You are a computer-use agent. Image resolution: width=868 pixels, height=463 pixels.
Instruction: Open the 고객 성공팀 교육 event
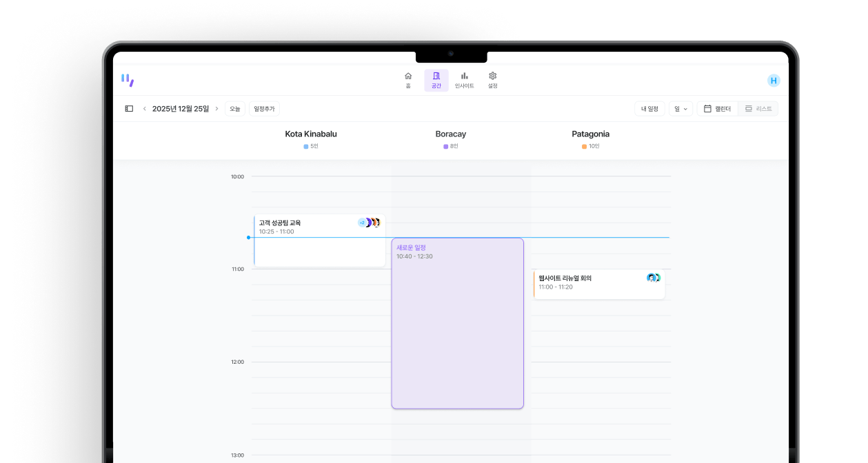click(319, 240)
